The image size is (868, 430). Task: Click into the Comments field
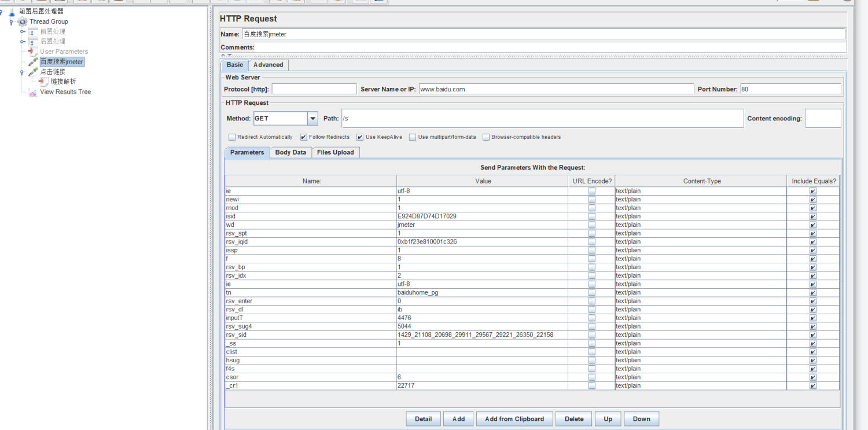click(550, 47)
